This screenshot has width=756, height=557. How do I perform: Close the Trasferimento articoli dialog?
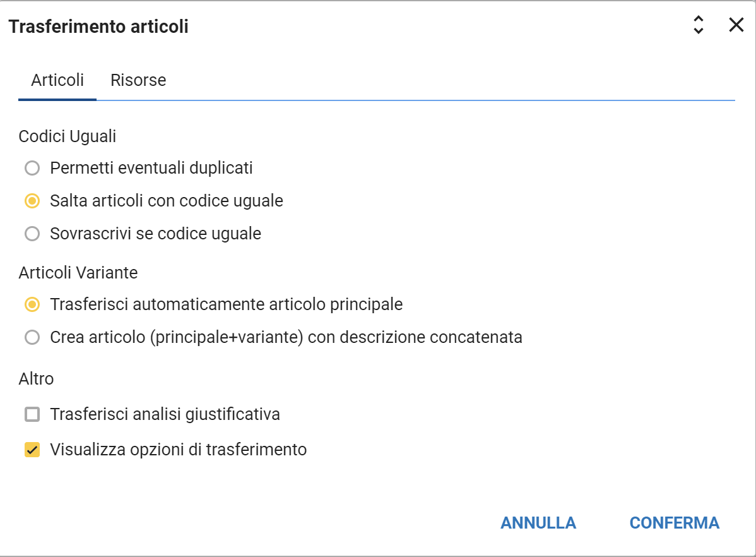click(736, 25)
